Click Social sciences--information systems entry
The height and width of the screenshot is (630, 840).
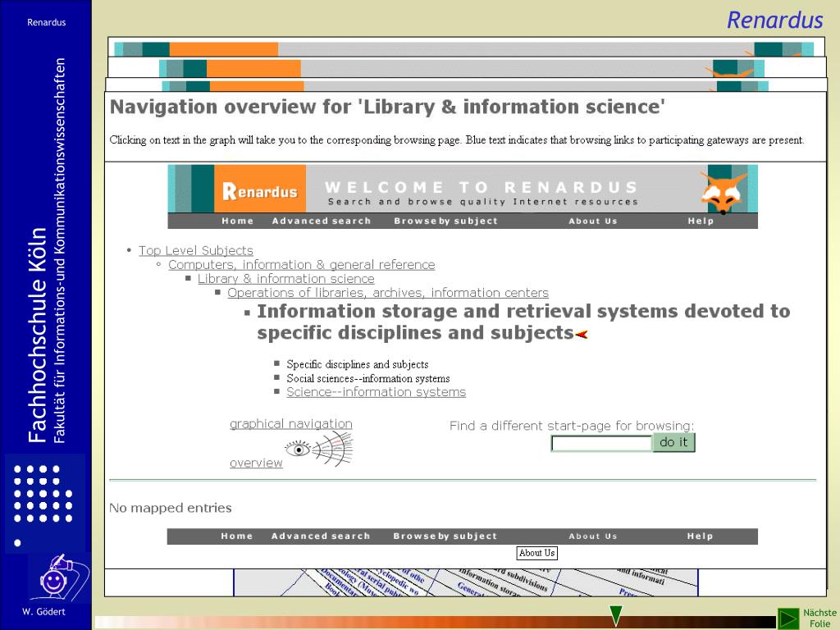(x=368, y=378)
